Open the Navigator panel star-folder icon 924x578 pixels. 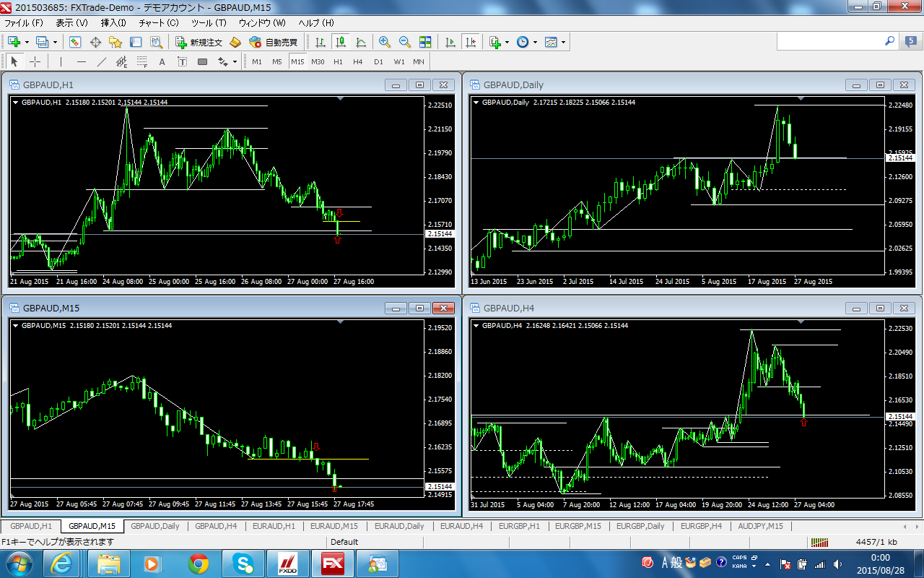115,43
